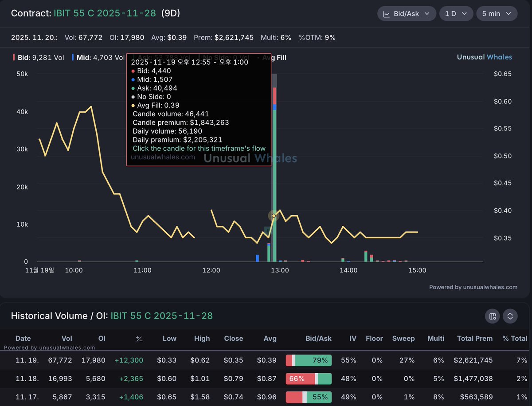Click the columns layout icon in Historical Volume
Viewport: 532px width, 406px height.
pos(493,316)
